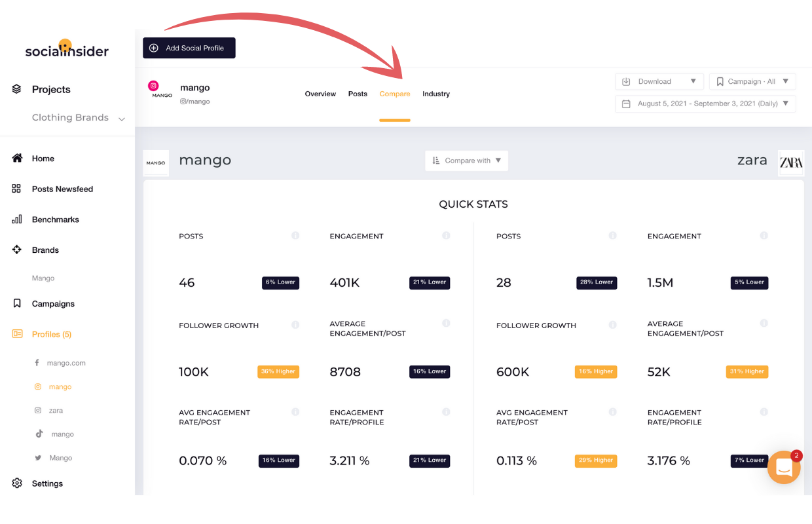Select the mango Instagram profile
812x524 pixels.
point(60,387)
